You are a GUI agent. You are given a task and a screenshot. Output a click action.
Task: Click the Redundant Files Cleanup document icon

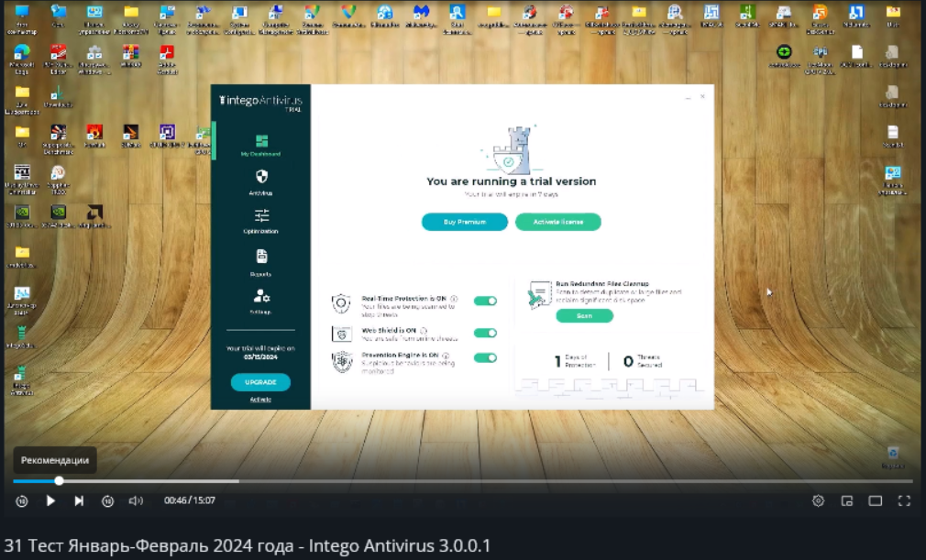[x=539, y=294]
